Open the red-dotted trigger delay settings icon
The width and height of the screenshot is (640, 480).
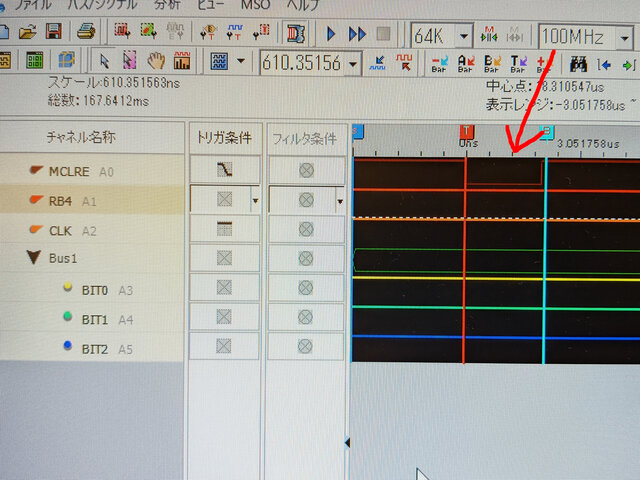pyautogui.click(x=262, y=32)
